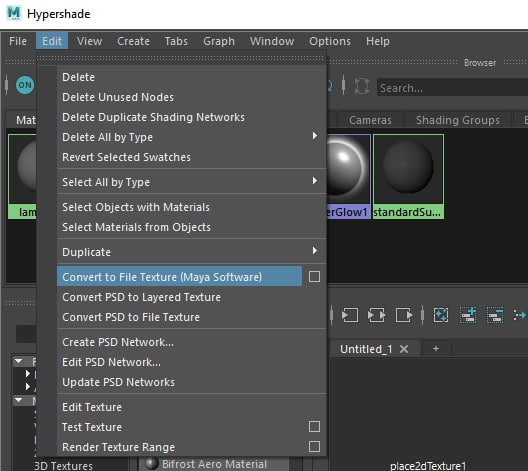Click the dashed frame icon beside Search
The height and width of the screenshot is (471, 528).
pos(362,86)
